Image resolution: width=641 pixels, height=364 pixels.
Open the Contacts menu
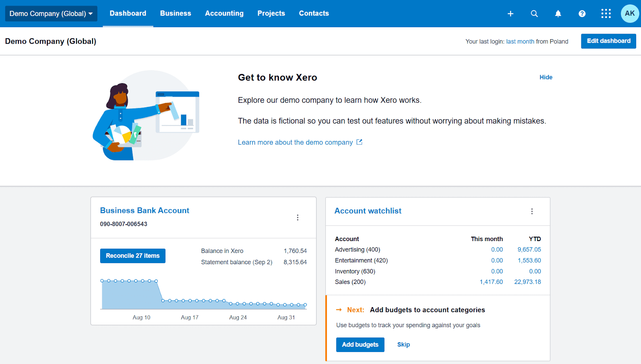(x=314, y=13)
